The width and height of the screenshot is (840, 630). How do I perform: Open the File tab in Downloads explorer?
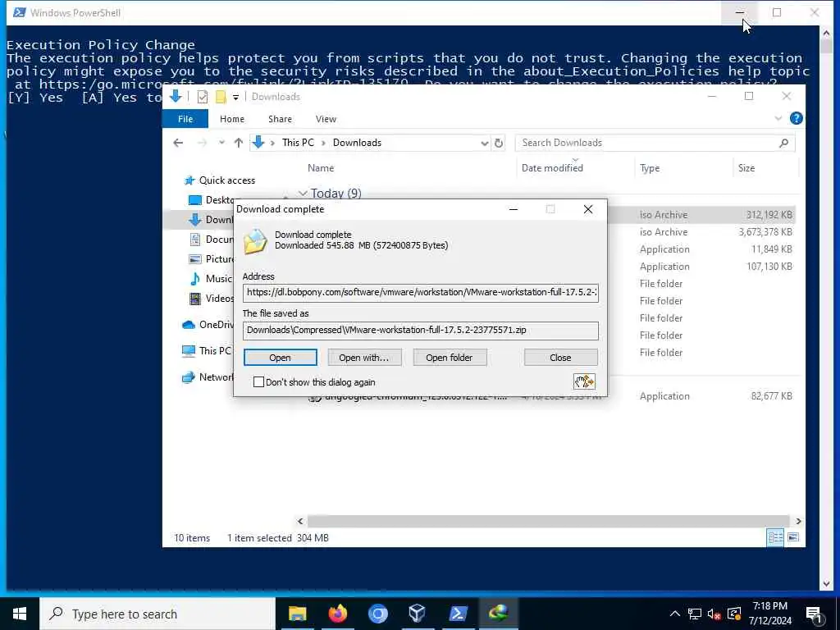(x=185, y=119)
